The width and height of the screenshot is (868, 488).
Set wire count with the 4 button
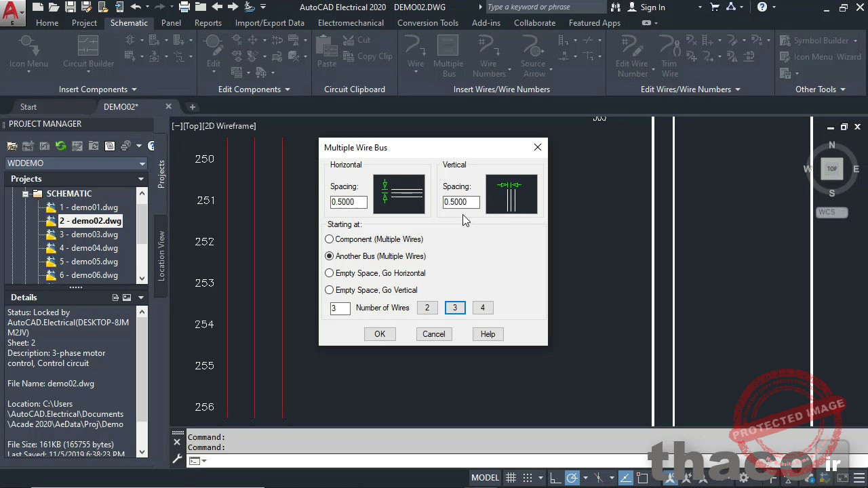(x=483, y=308)
